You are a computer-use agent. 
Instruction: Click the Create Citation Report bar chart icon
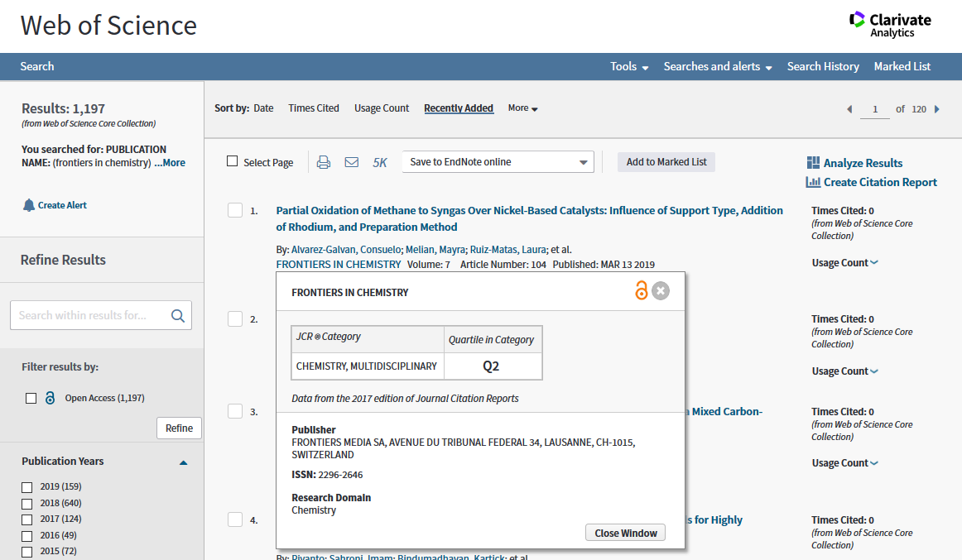(x=813, y=182)
